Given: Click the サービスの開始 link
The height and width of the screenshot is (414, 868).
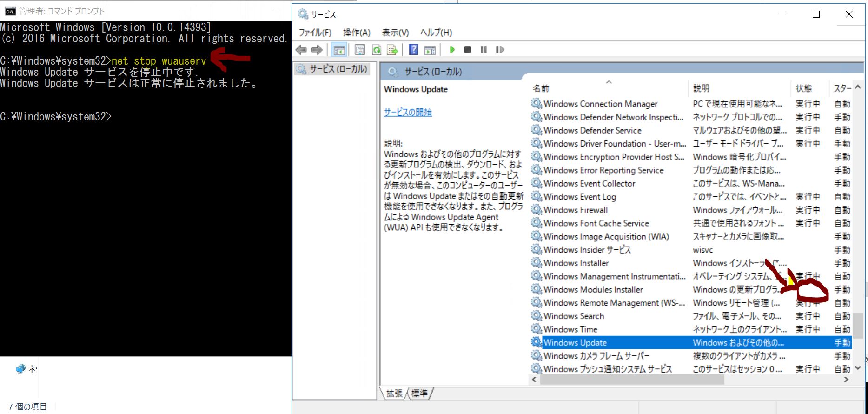Looking at the screenshot, I should coord(408,112).
